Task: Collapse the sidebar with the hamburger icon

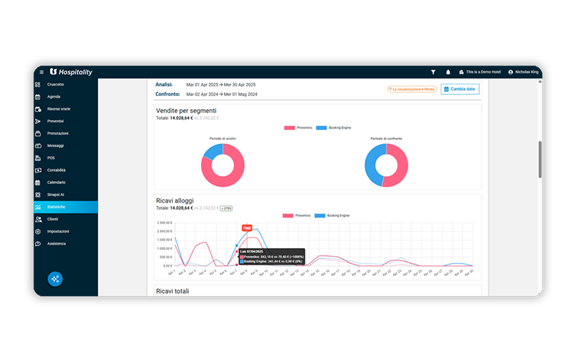Action: tap(42, 72)
